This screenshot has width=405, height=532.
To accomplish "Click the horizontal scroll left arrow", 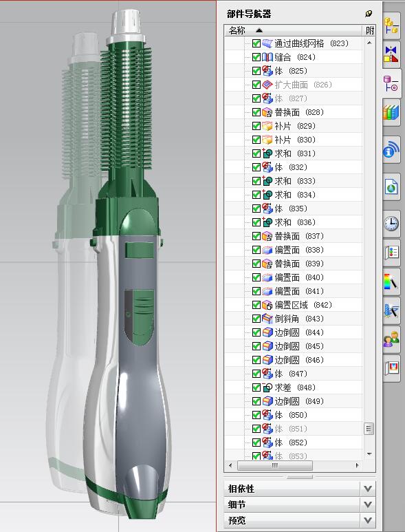I will 230,465.
